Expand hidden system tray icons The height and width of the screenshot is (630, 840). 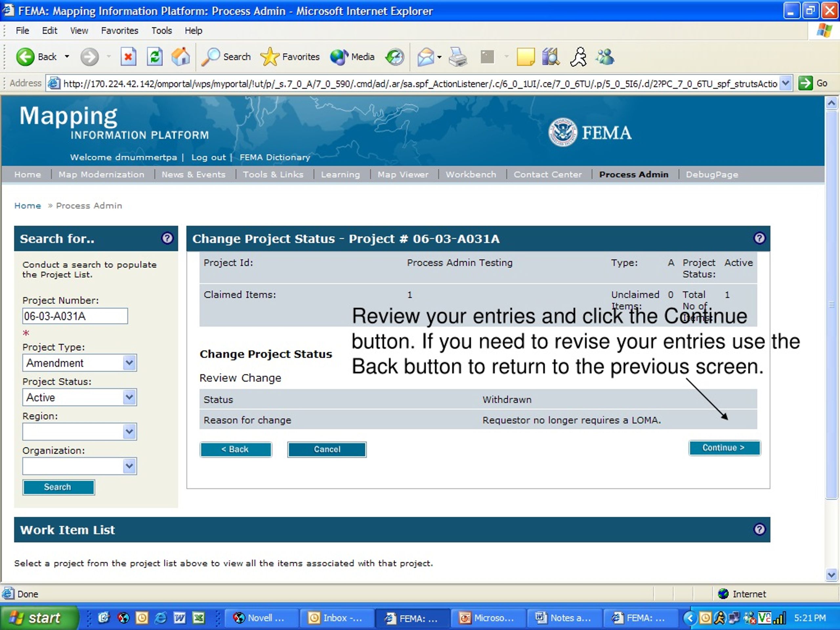click(690, 618)
